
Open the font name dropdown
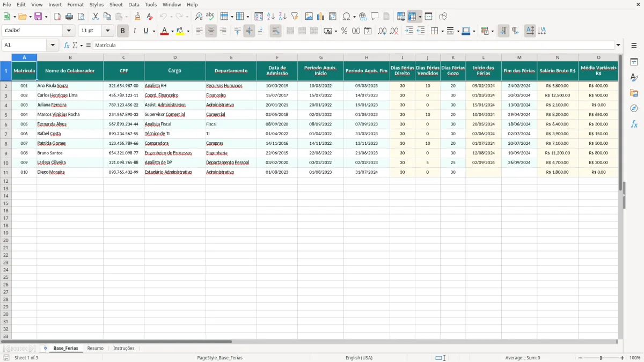(69, 31)
